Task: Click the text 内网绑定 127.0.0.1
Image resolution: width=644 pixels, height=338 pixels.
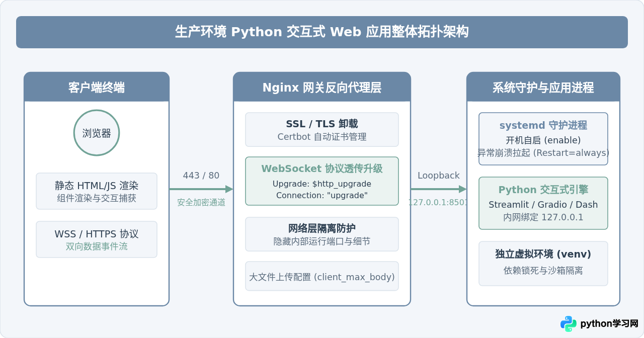Action: [x=543, y=217]
